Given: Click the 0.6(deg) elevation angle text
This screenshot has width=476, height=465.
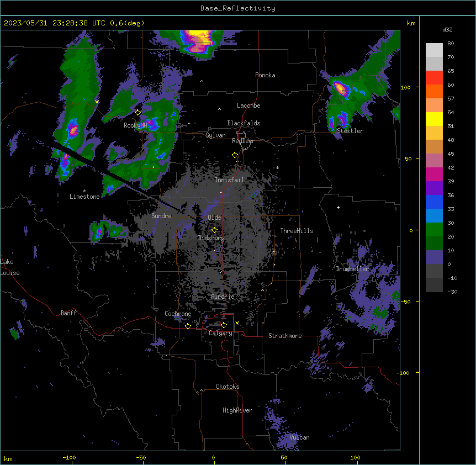Looking at the screenshot, I should pyautogui.click(x=127, y=23).
